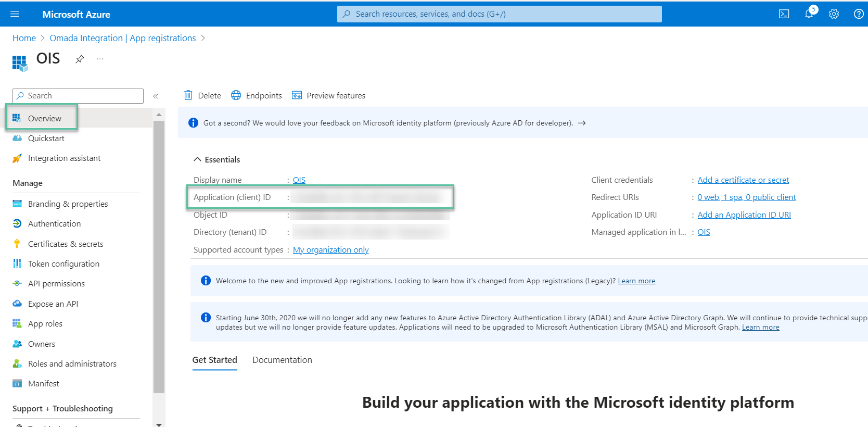Click the Delete trash icon
Viewport: 868px width, 427px height.
188,95
